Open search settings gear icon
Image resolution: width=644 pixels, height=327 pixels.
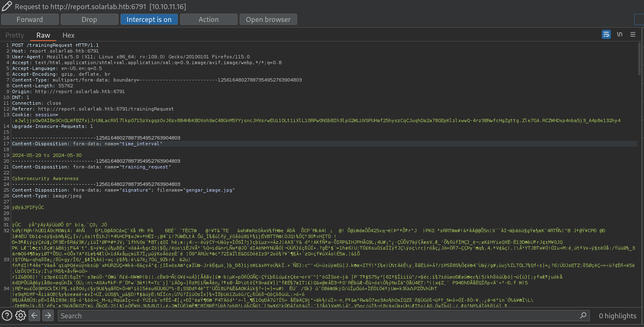tap(20, 315)
